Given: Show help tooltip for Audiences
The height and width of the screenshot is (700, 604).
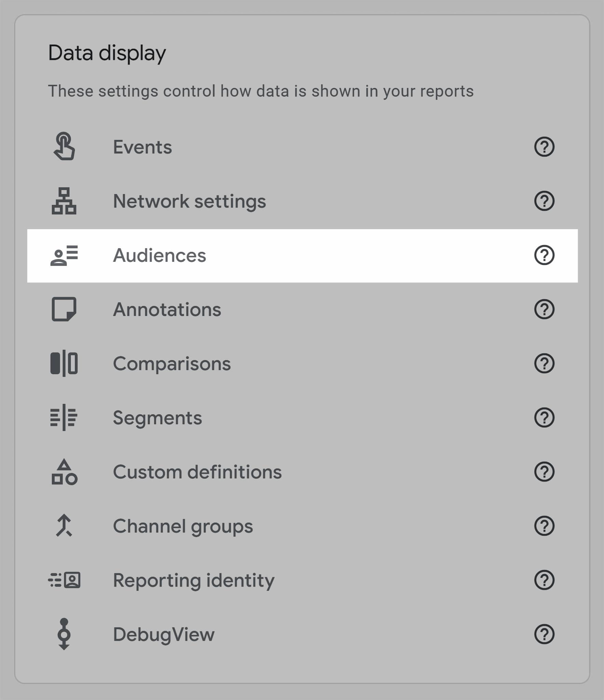Looking at the screenshot, I should (544, 255).
